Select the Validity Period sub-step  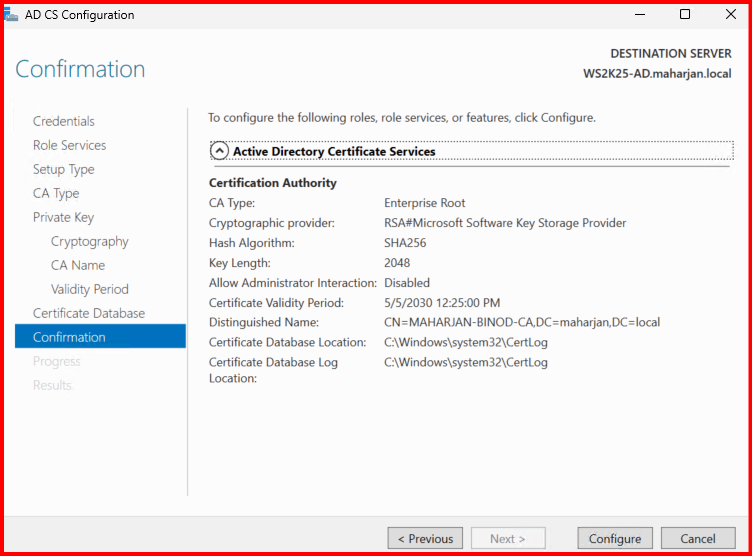(89, 289)
